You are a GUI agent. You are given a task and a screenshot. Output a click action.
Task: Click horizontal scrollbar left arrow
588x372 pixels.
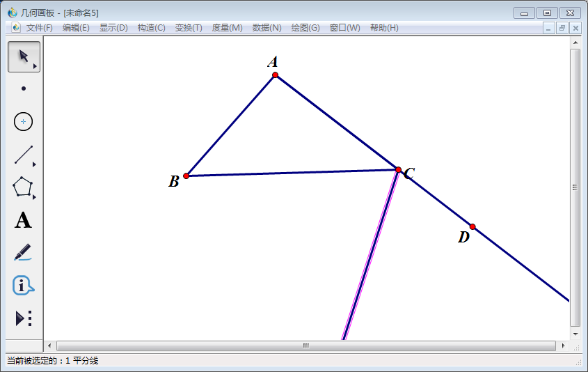point(49,346)
